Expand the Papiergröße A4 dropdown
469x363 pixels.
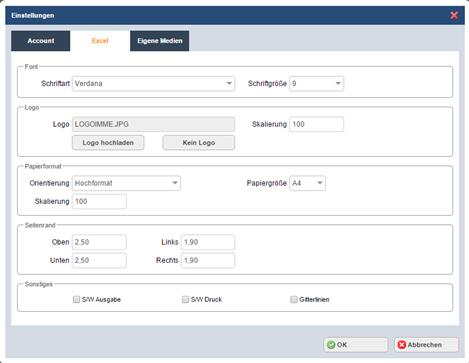click(307, 183)
